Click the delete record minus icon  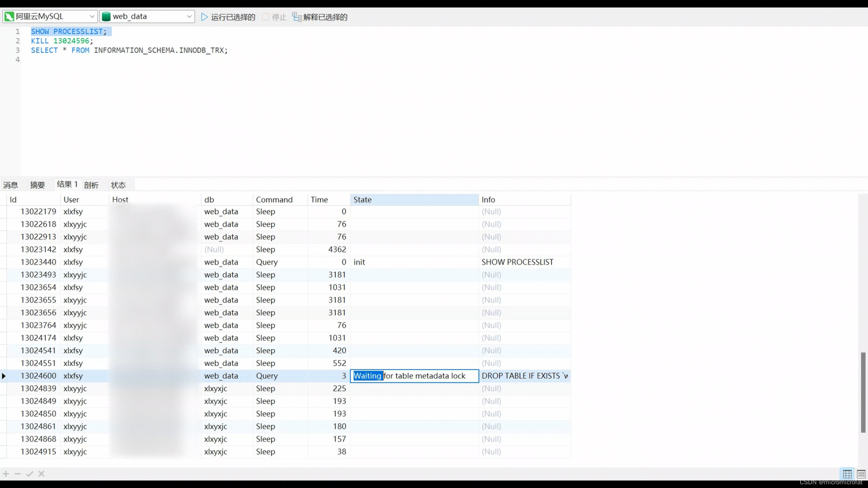pyautogui.click(x=18, y=474)
